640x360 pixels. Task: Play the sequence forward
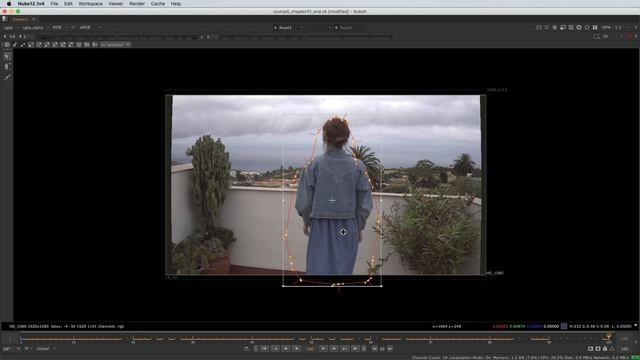[x=323, y=349]
